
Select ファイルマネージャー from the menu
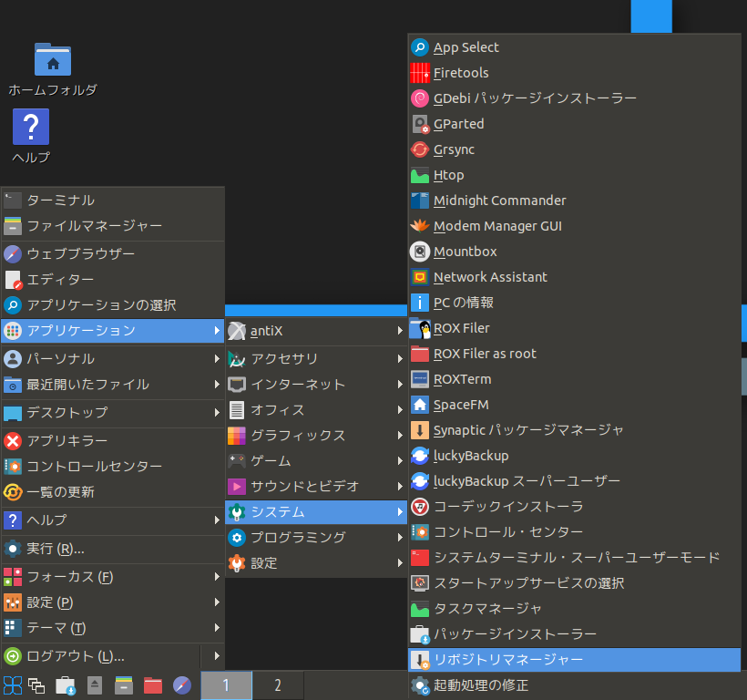coord(113,226)
